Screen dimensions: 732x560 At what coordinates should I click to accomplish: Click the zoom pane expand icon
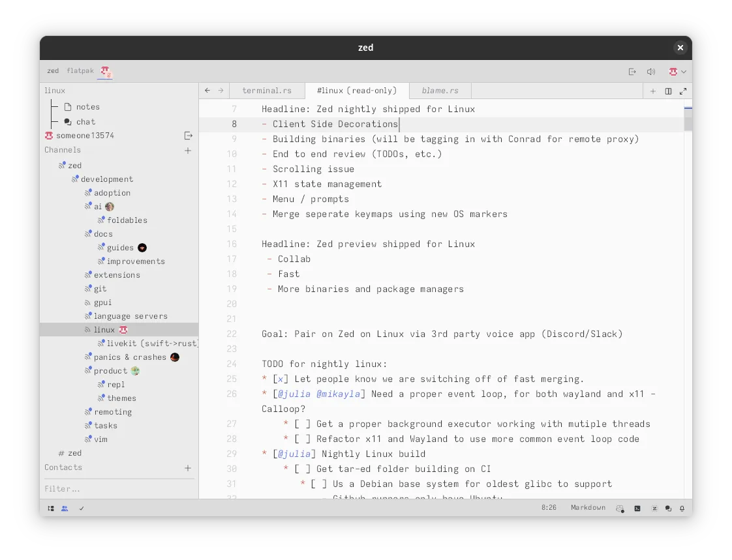[x=683, y=91]
